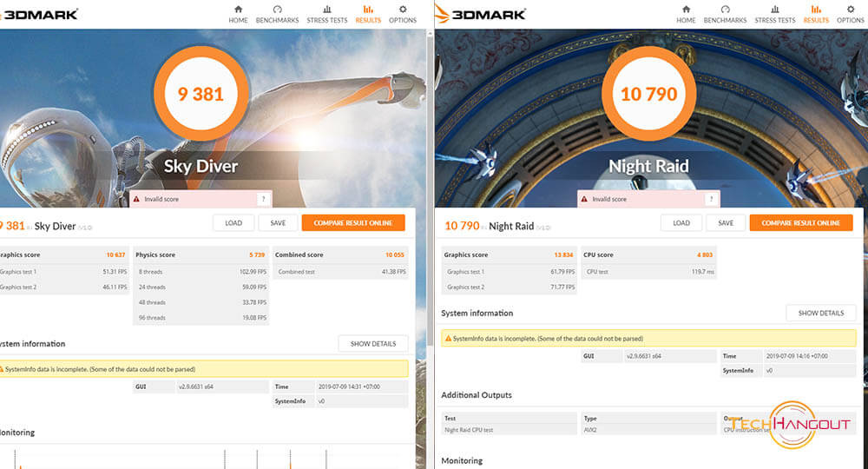
Task: Click the Sky Diver invalid score help button
Action: pyautogui.click(x=264, y=199)
